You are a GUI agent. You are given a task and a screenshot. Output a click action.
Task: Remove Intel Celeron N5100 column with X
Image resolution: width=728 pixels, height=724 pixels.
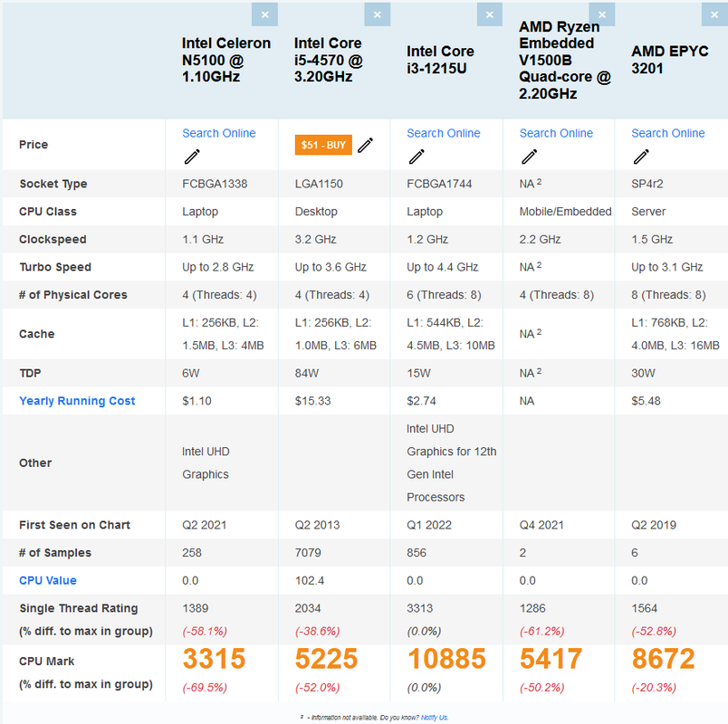pyautogui.click(x=264, y=14)
